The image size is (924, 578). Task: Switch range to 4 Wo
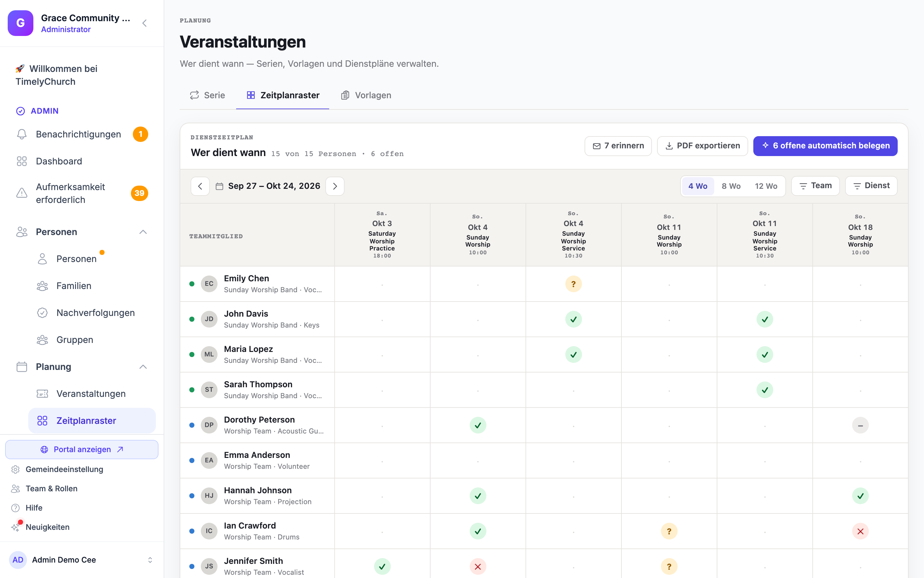click(698, 186)
